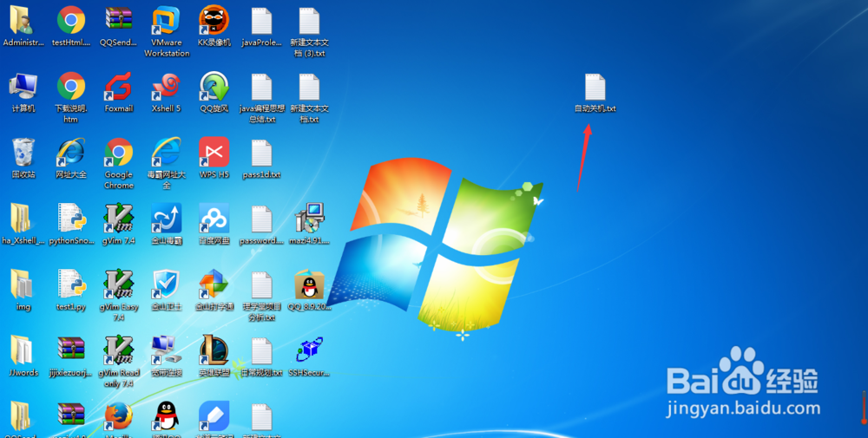Select the 计算机 (Computer) icon
This screenshot has height=438, width=868.
pos(23,92)
